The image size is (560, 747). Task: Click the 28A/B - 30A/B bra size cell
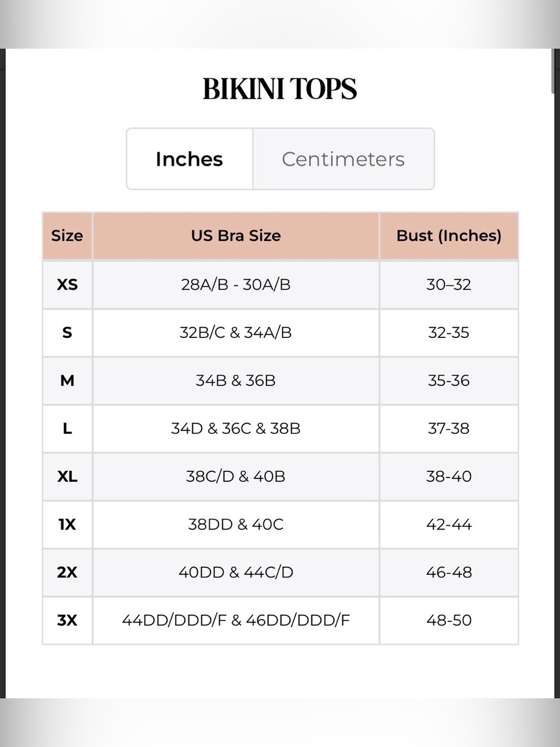(236, 285)
